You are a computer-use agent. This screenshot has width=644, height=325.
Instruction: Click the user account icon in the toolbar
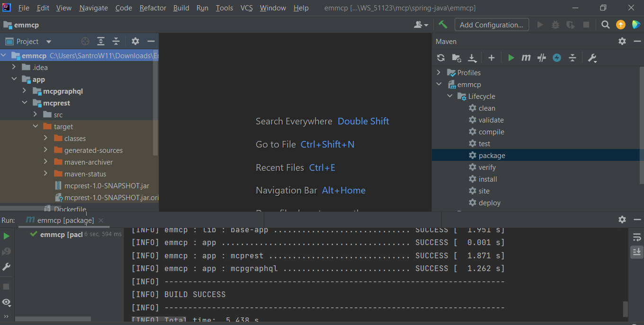click(x=421, y=25)
